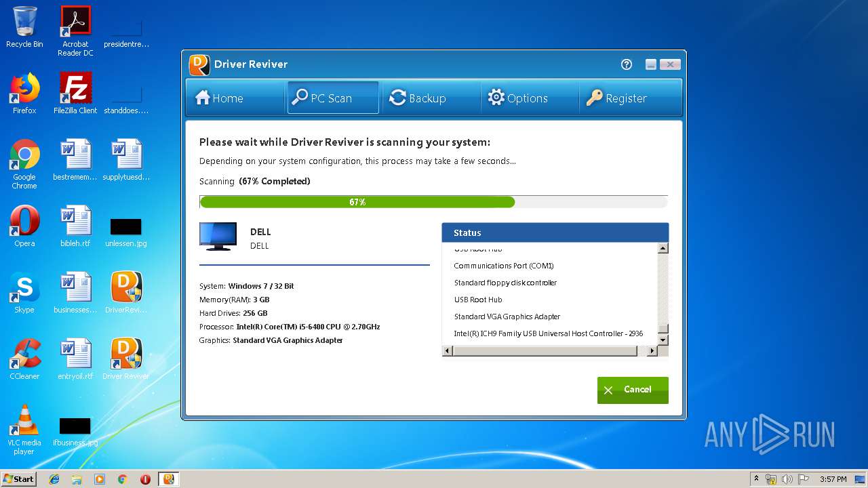Select the Firefox desktop icon

pos(24,94)
